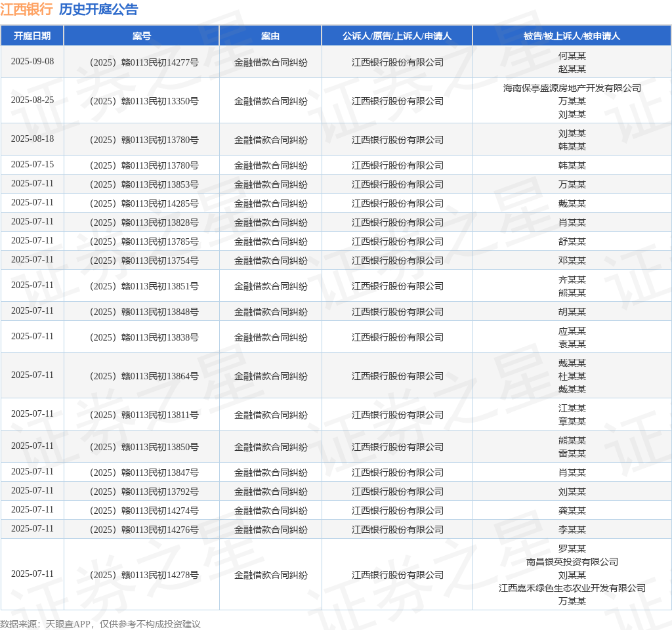Click defendant 罗某某
The image size is (672, 630).
pyautogui.click(x=572, y=549)
